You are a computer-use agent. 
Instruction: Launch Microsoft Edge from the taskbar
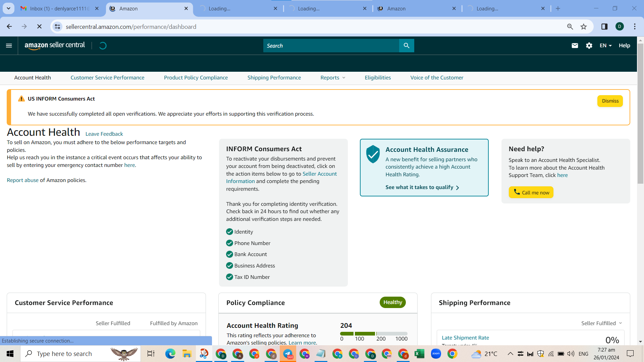(x=170, y=354)
